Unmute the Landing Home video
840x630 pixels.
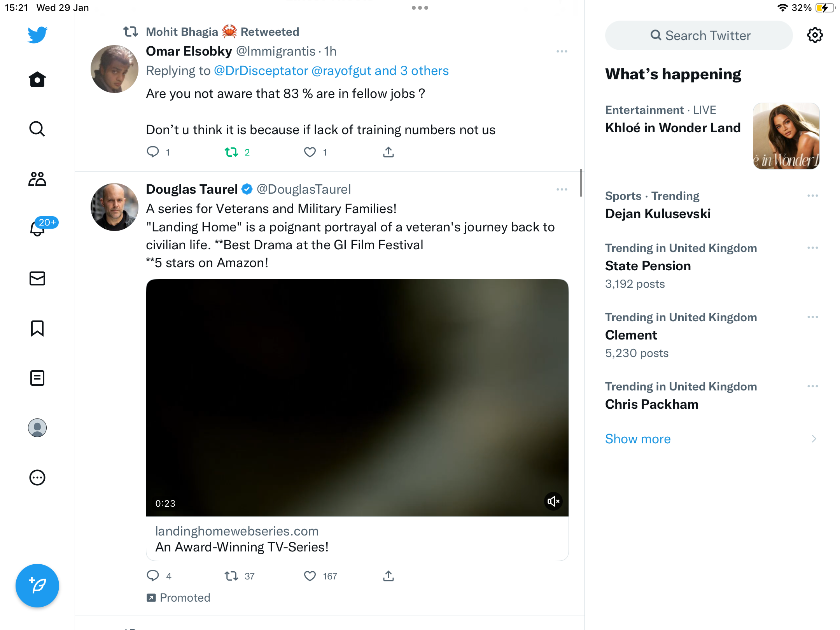point(553,502)
